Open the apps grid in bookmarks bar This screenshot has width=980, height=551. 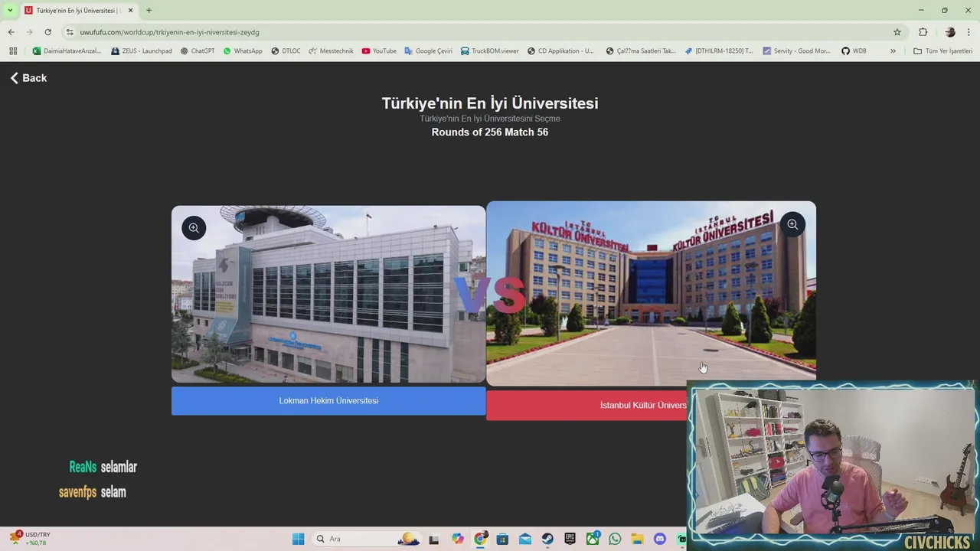click(13, 51)
